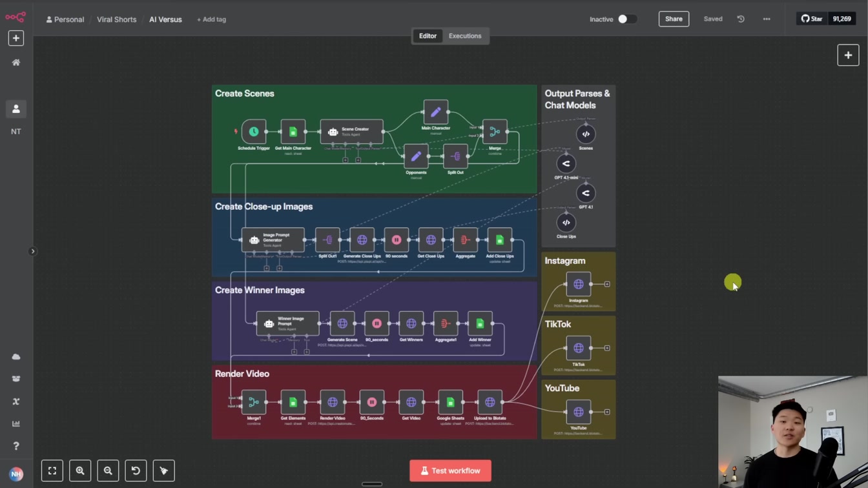The width and height of the screenshot is (868, 488).
Task: Select the Instagram HTTP node
Action: (x=579, y=284)
